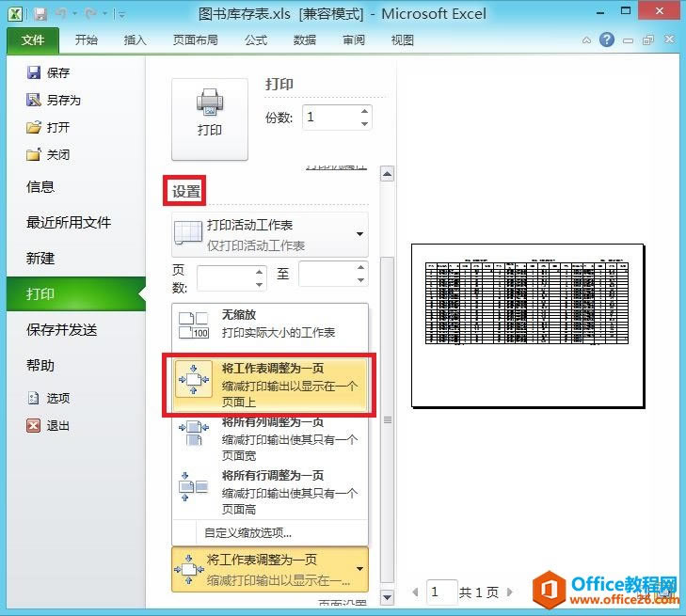Open Excel 选项 from the backstage menu

coord(48,398)
